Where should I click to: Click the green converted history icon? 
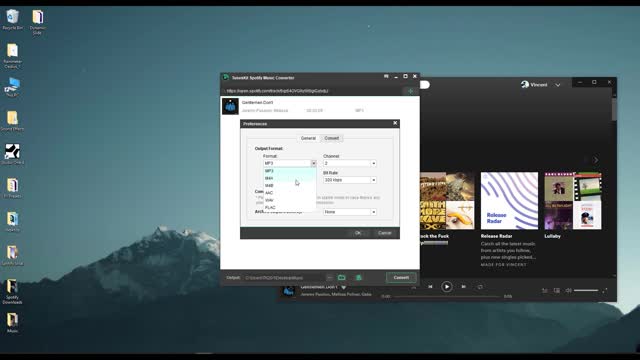(x=358, y=278)
